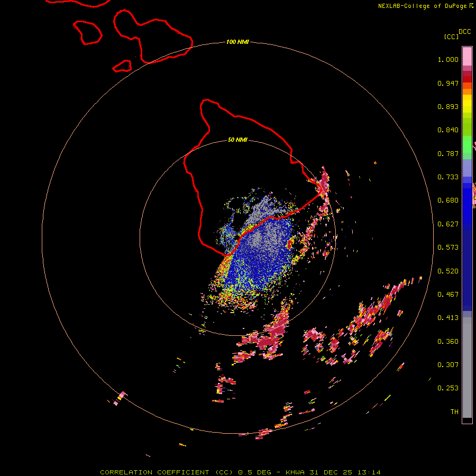Click the 0.253 color scale value
The image size is (476, 476).
(x=448, y=388)
